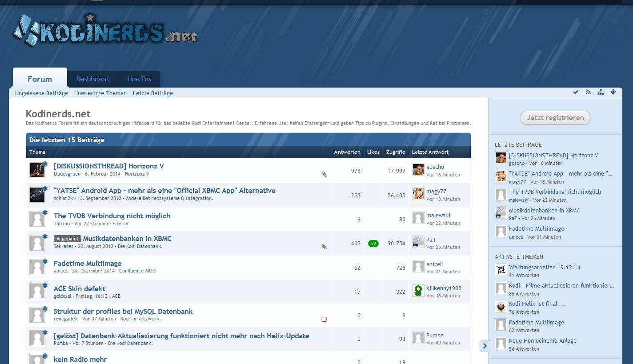This screenshot has height=364, width=633.
Task: Click red square icon on Struktur der profiles row
Action: pos(324,319)
